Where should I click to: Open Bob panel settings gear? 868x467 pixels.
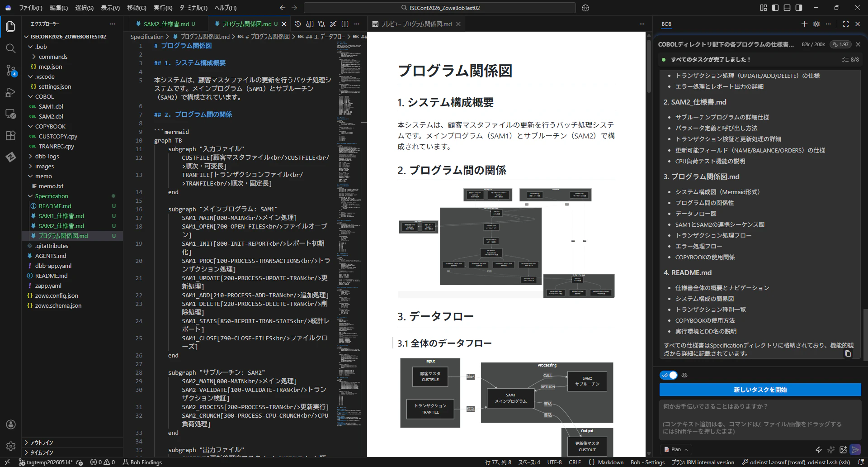click(x=816, y=24)
